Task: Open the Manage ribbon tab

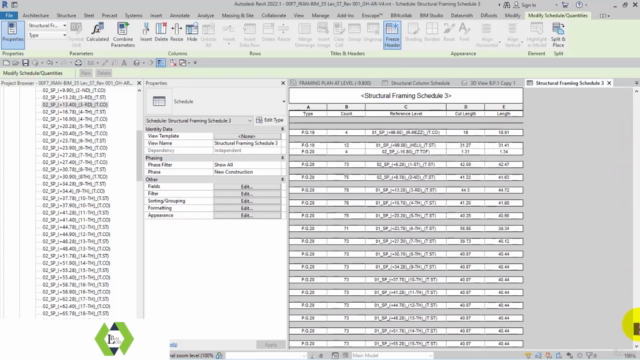Action: (x=320, y=16)
